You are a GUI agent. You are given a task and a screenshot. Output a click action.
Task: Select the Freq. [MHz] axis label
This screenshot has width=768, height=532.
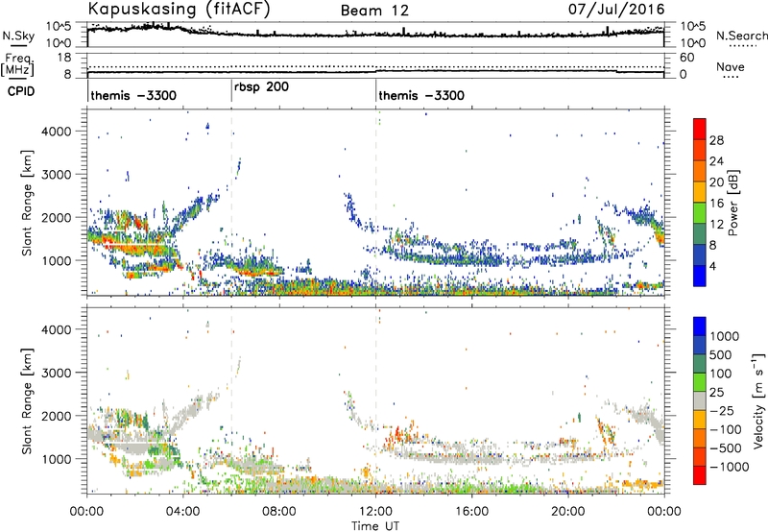(x=17, y=65)
